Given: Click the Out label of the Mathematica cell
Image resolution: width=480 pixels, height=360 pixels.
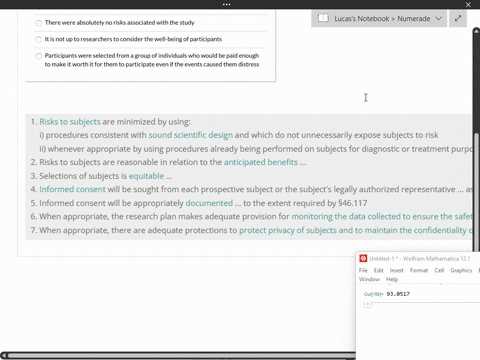Looking at the screenshot, I should [373, 294].
